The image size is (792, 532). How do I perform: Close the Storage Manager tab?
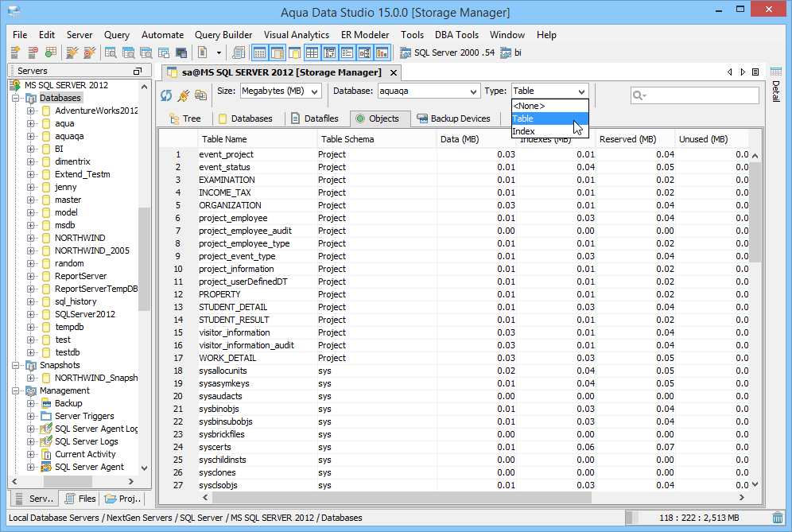(394, 72)
